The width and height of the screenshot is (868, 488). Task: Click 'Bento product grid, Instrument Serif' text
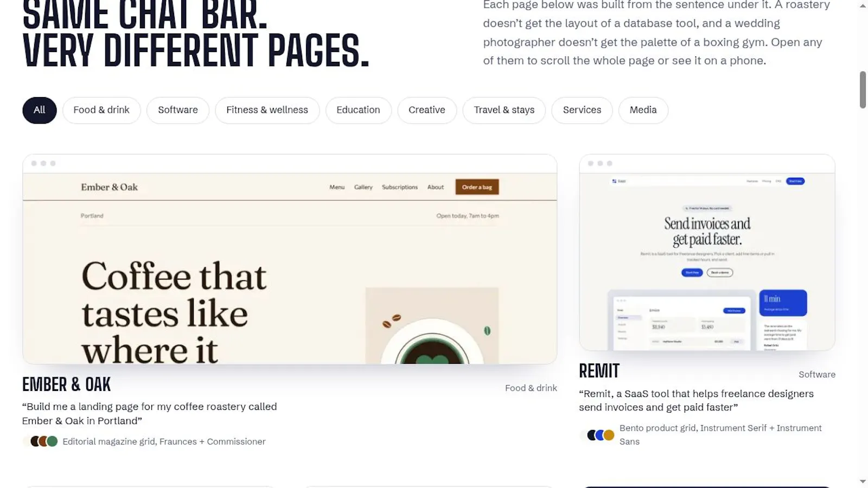692,428
